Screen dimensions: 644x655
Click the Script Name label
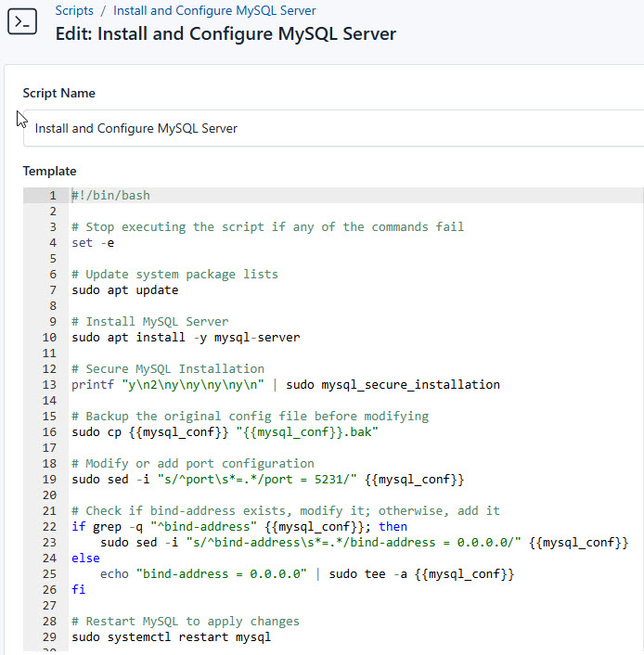(59, 93)
